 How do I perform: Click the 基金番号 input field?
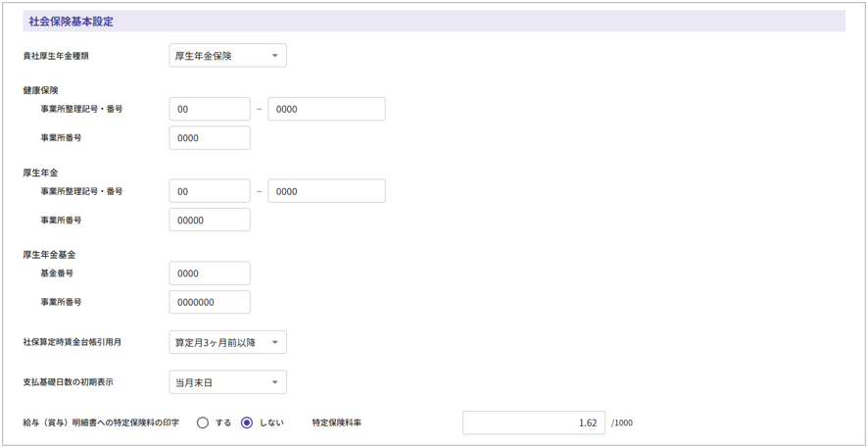210,274
